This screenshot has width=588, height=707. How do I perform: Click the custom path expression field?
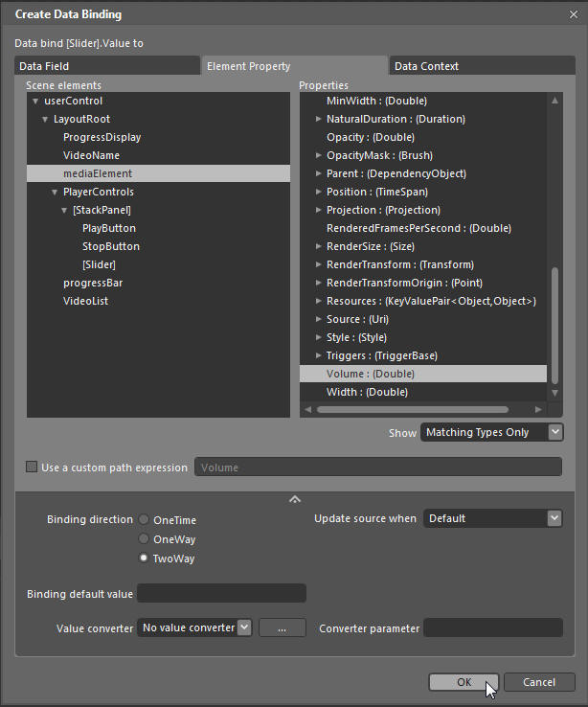point(378,467)
